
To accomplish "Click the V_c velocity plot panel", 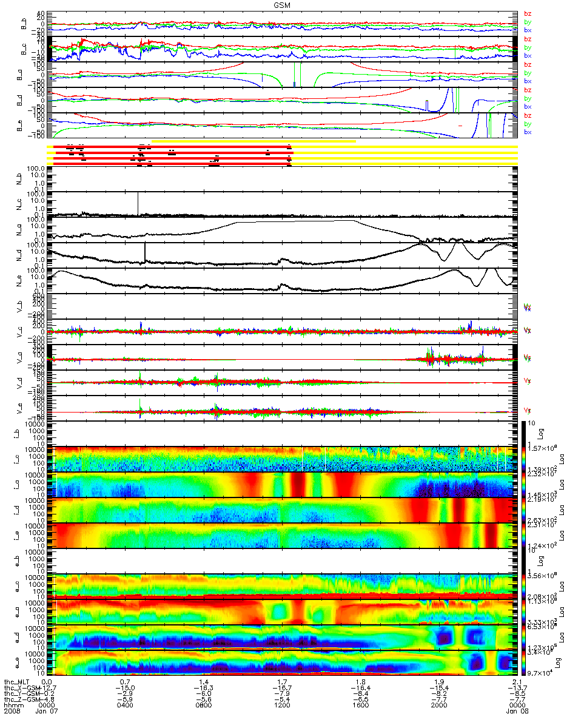I will pos(283,332).
